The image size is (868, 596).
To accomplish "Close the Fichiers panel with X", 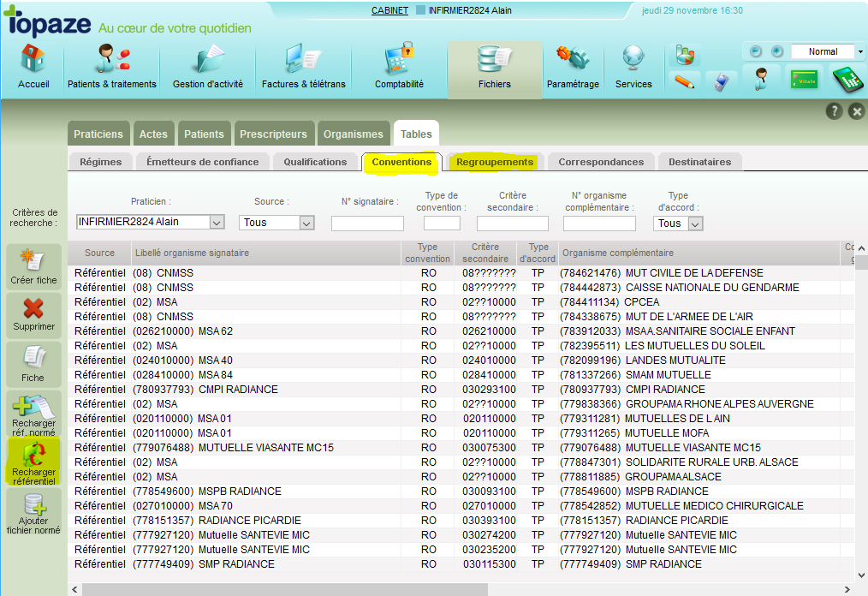I will pos(856,111).
